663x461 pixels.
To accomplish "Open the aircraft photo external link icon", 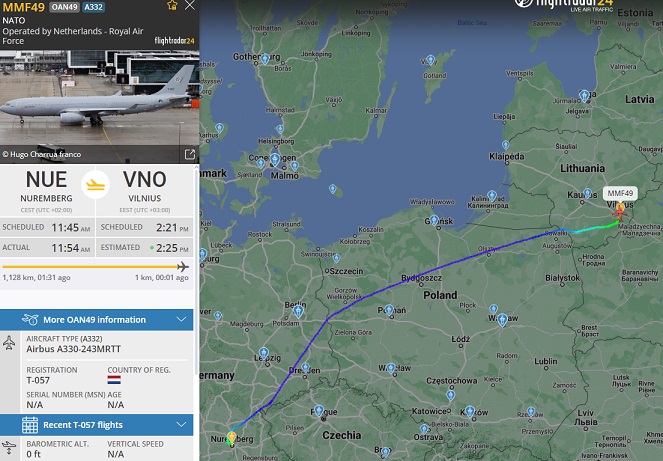I will click(x=190, y=154).
